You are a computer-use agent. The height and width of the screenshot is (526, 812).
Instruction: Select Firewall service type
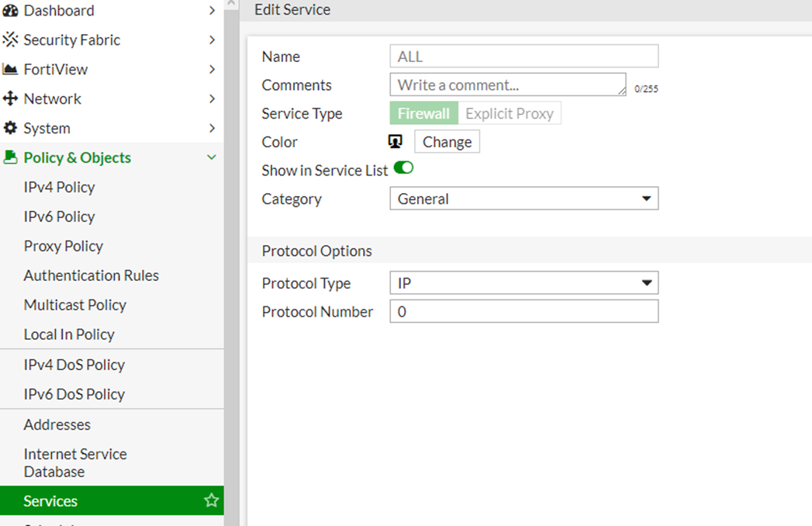click(423, 113)
